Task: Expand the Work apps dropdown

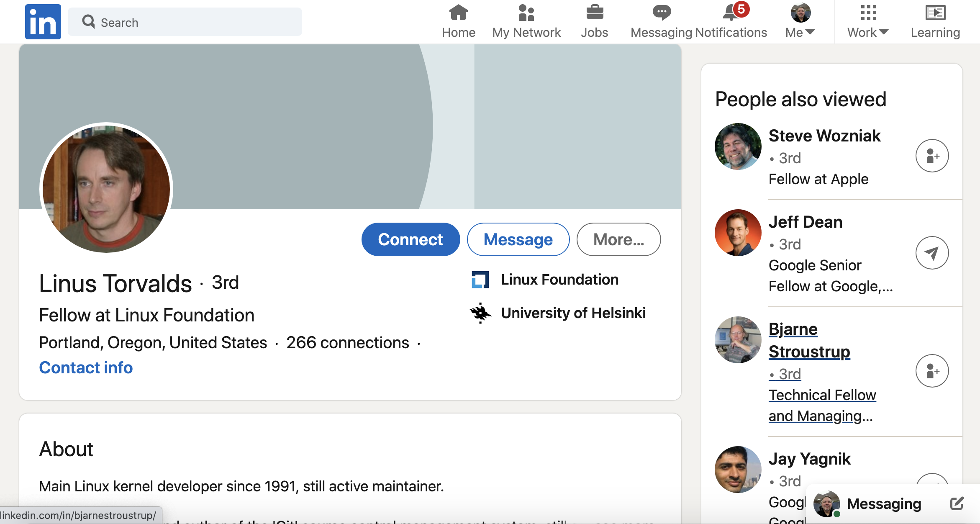Action: pyautogui.click(x=868, y=22)
